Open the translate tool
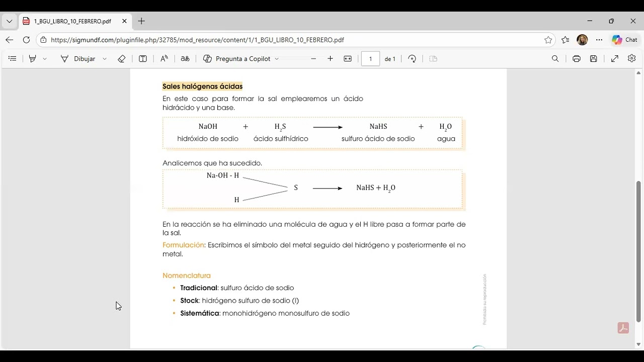This screenshot has width=644, height=362. coord(185,59)
